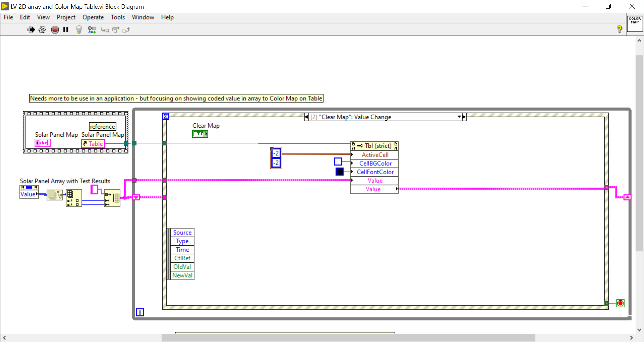Click the Pause toolbar button
Viewport: 644px width, 342px height.
point(66,30)
